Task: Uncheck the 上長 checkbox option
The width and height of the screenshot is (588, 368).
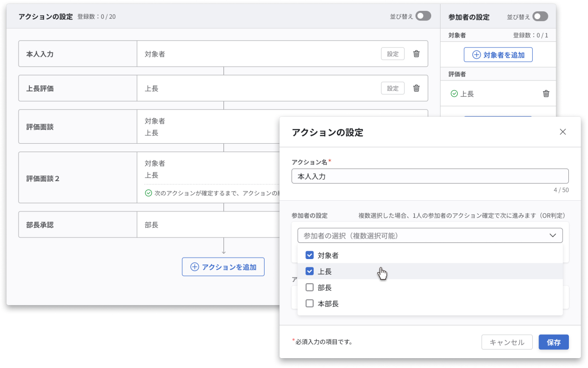Action: (310, 271)
